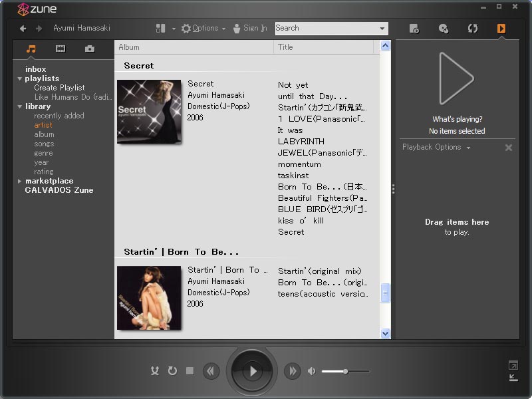Screen dimensions: 532x399
Task: Mute the volume speaker icon
Action: [x=311, y=371]
